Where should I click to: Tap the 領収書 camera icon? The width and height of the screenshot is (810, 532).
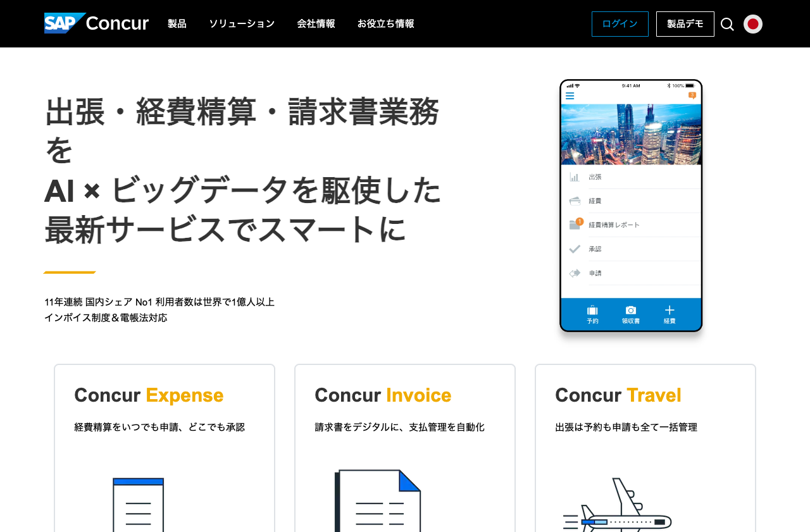[630, 310]
